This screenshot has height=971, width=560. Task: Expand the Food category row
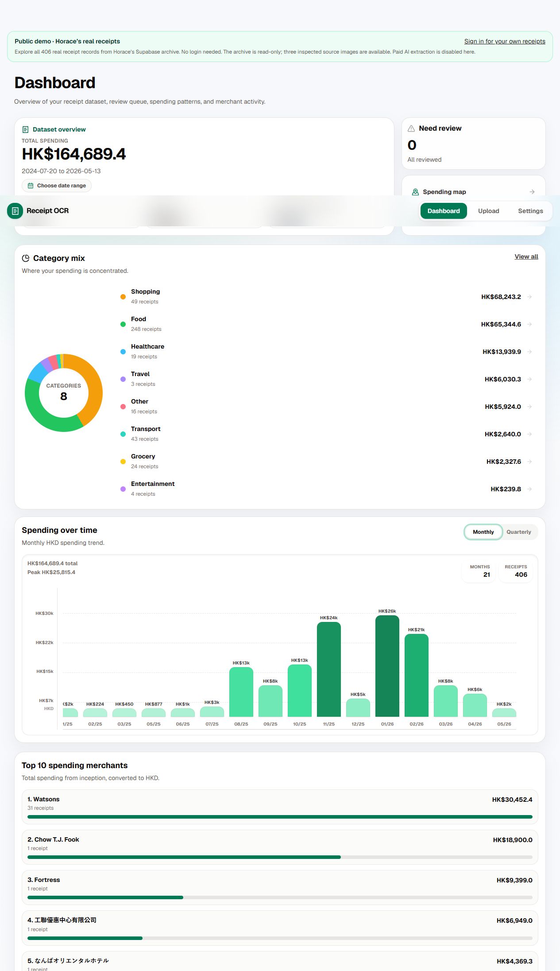[x=326, y=324]
